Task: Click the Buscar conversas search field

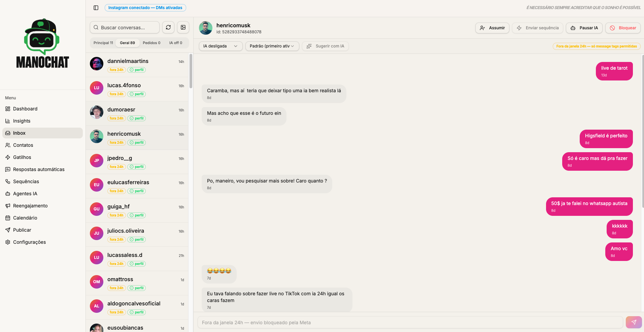Action: tap(125, 28)
